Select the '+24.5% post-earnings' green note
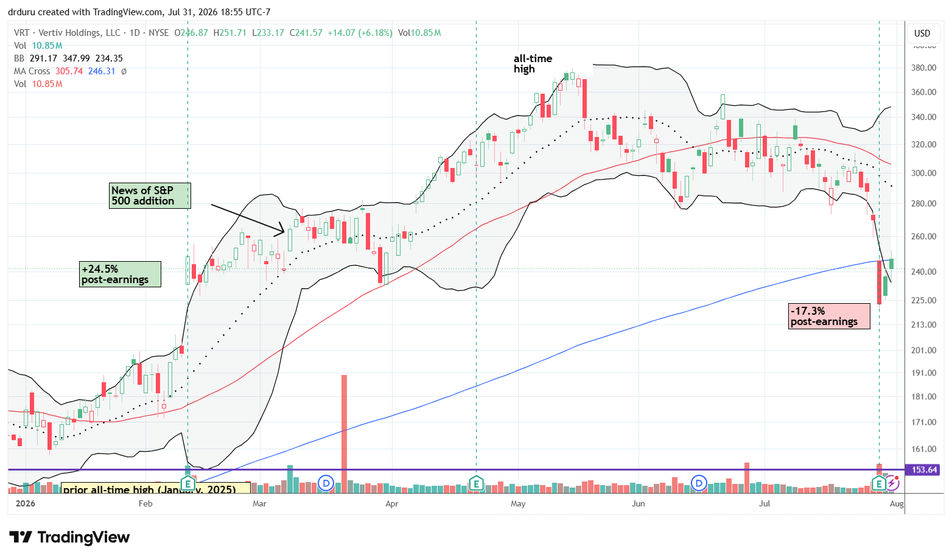 point(121,274)
